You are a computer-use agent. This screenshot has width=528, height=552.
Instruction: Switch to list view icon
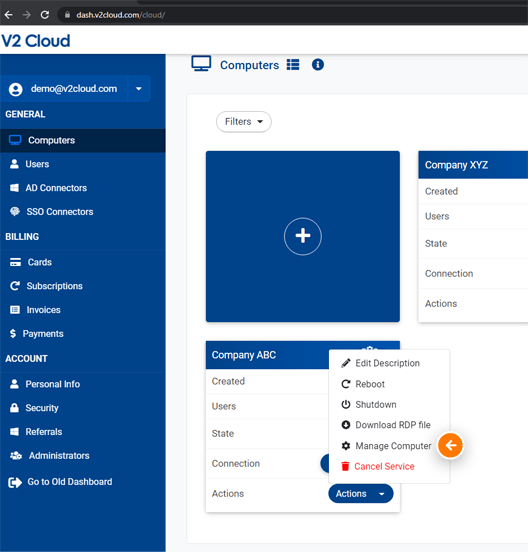click(293, 65)
